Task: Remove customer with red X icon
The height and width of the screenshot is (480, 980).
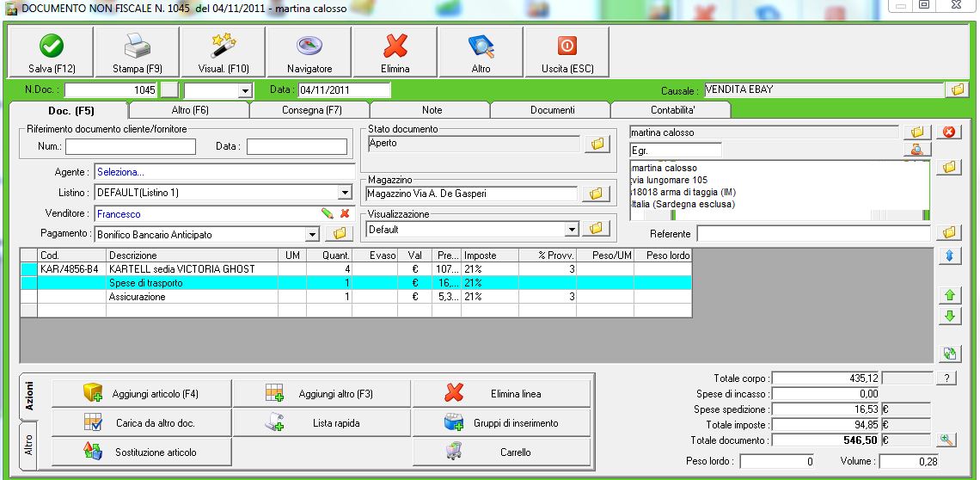Action: (949, 132)
